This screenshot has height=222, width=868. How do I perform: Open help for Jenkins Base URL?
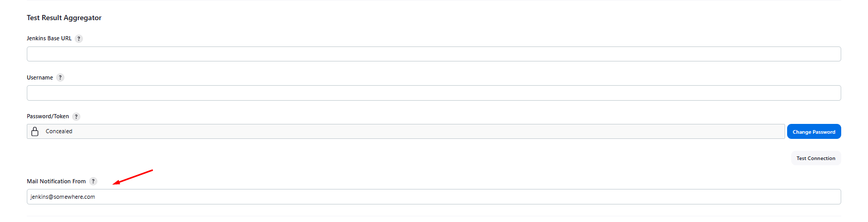pyautogui.click(x=79, y=39)
